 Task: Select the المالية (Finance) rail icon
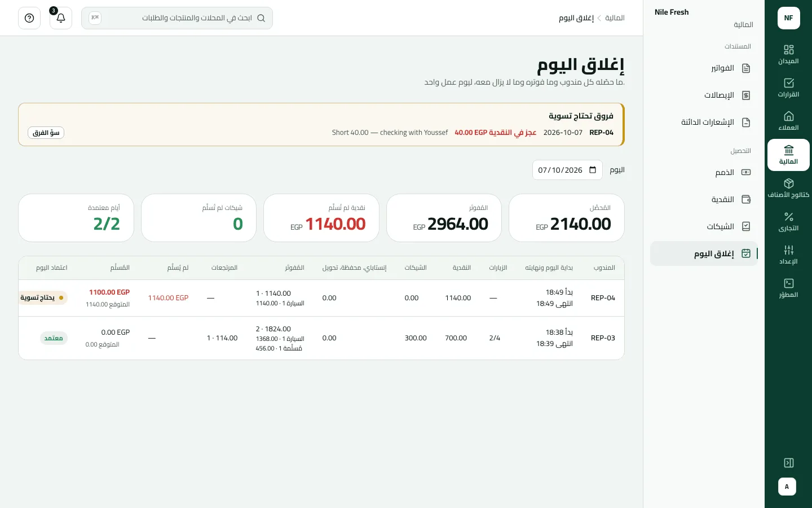click(788, 155)
